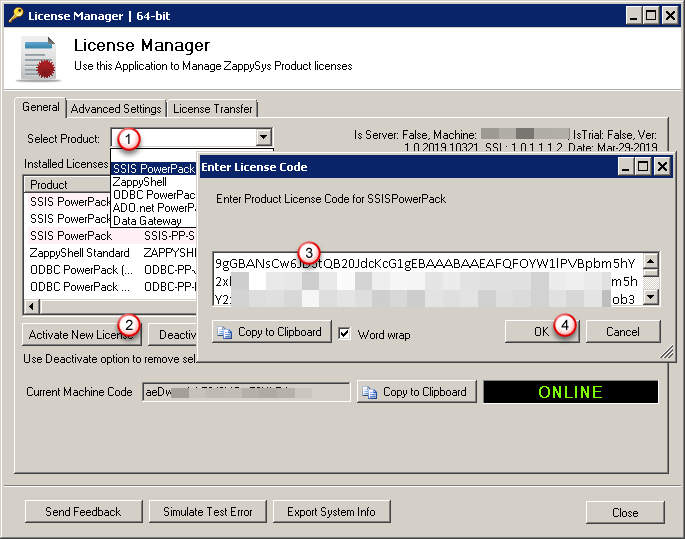The image size is (685, 539).
Task: Click the Export System Info button
Action: tap(332, 511)
